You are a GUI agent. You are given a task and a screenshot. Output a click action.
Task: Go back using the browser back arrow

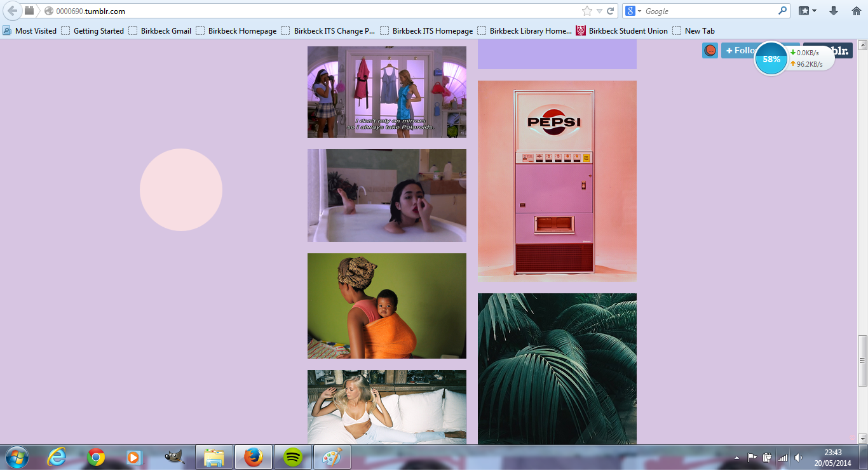(x=13, y=11)
